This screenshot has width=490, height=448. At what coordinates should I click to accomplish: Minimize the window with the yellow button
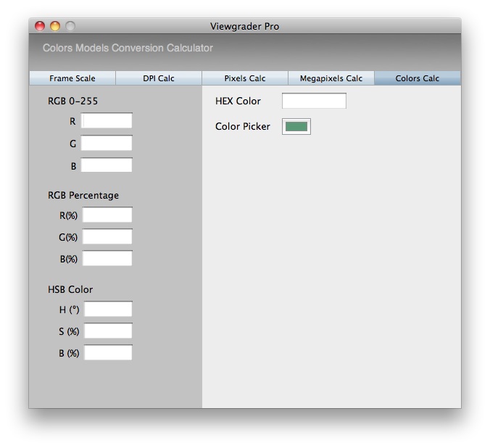coord(55,26)
